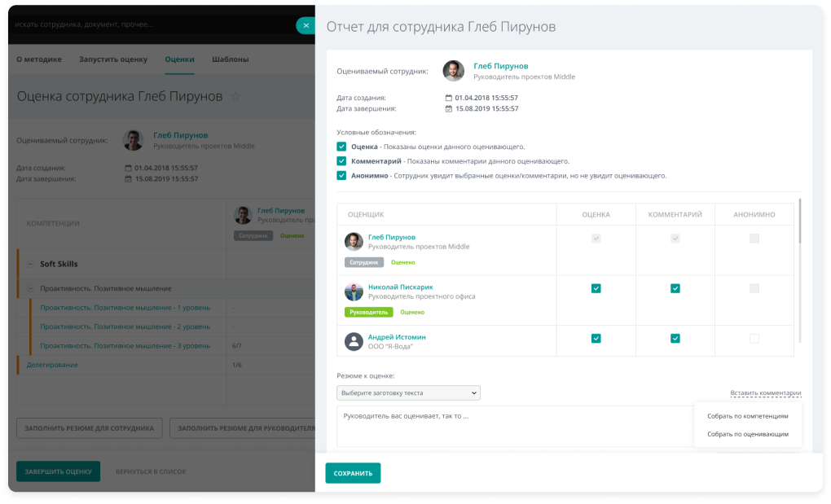Click Андрей Истомин generic avatar icon

(x=354, y=341)
